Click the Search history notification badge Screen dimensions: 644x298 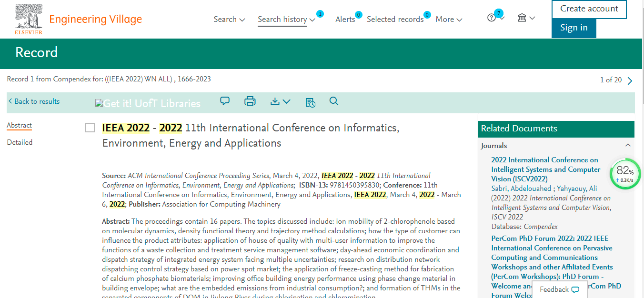[320, 14]
